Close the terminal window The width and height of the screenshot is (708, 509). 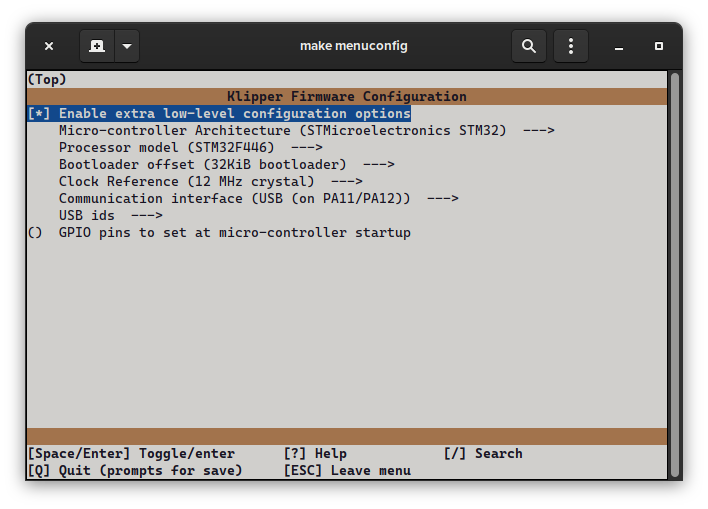pyautogui.click(x=49, y=46)
